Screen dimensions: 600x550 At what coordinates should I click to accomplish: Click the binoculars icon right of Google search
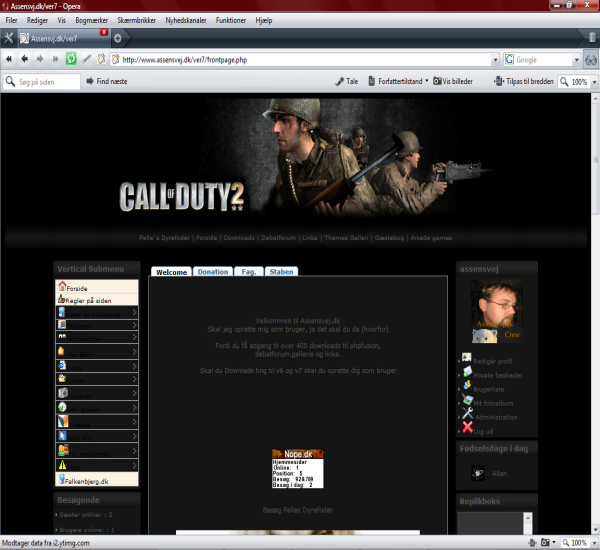click(x=591, y=60)
